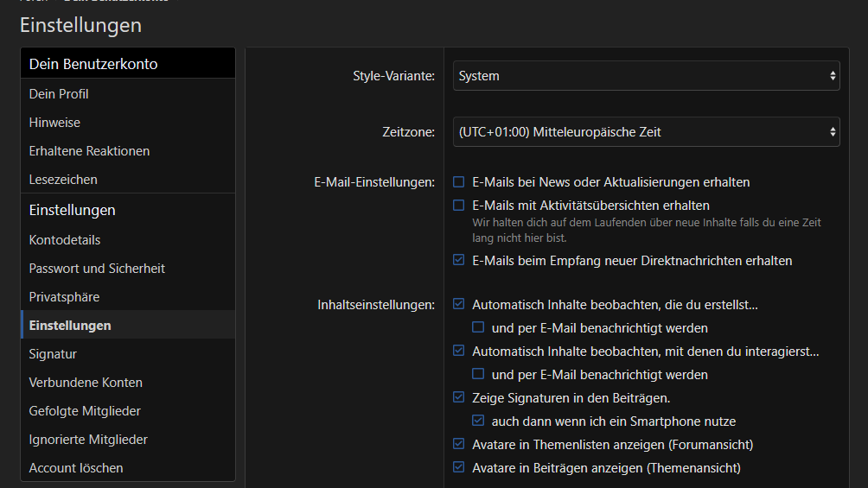
Task: Disable Zeige Signaturen in den Beiträgen
Action: click(459, 397)
